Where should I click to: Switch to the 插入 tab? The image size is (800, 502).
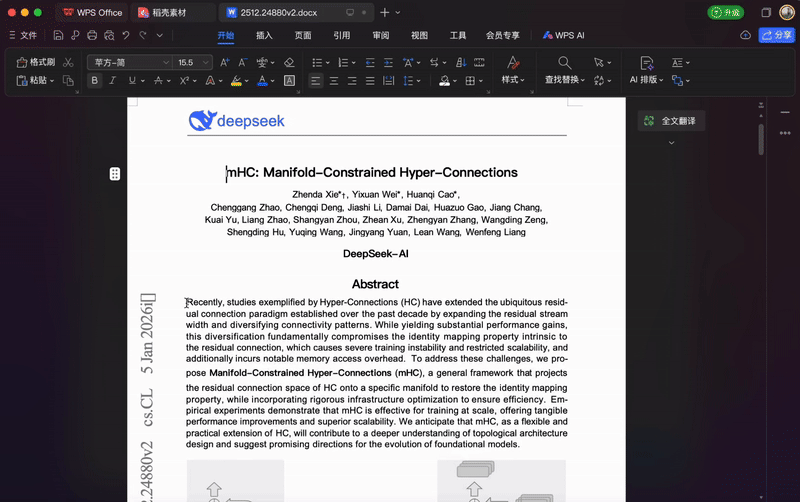click(x=264, y=35)
